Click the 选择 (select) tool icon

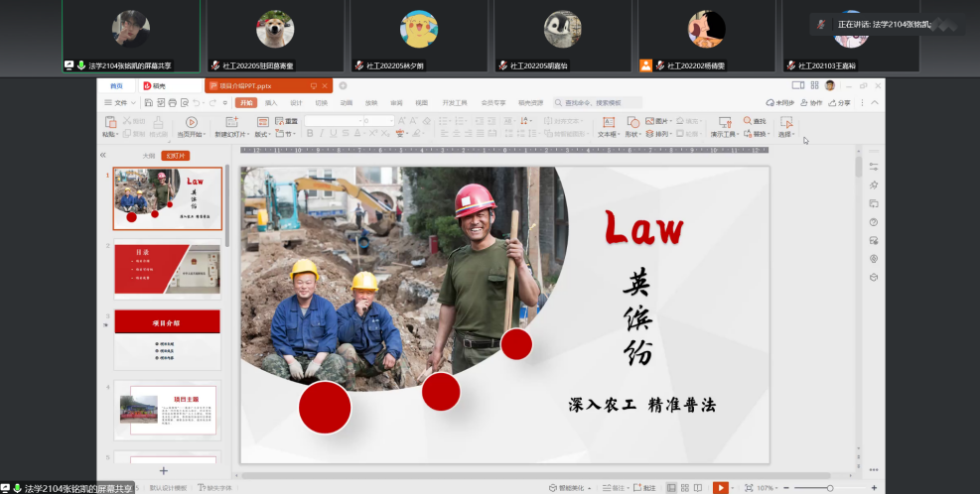(785, 123)
